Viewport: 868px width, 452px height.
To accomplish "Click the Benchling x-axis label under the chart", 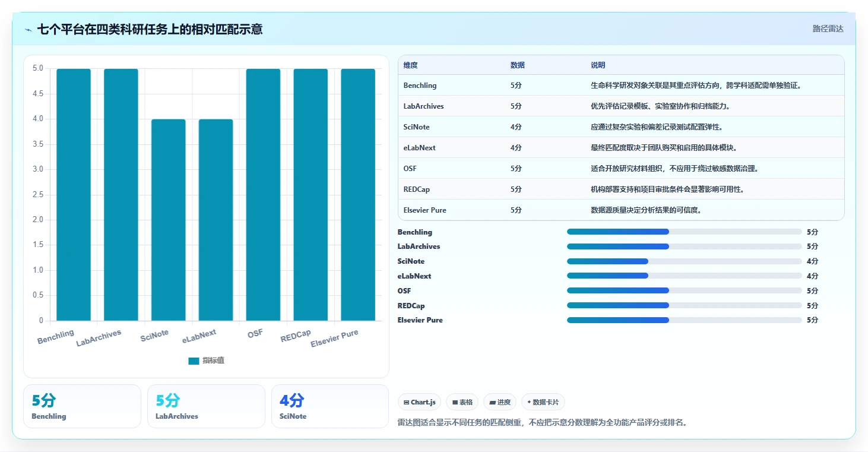I will [x=56, y=336].
